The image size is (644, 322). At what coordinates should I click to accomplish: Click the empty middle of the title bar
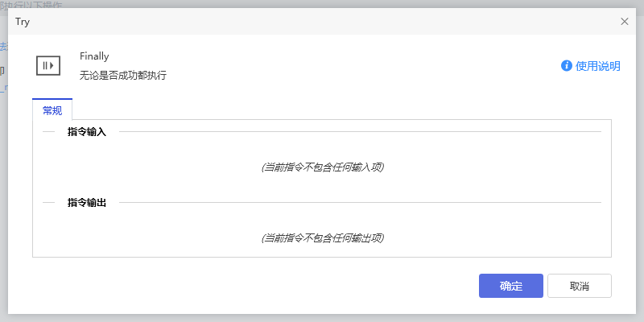(x=322, y=22)
